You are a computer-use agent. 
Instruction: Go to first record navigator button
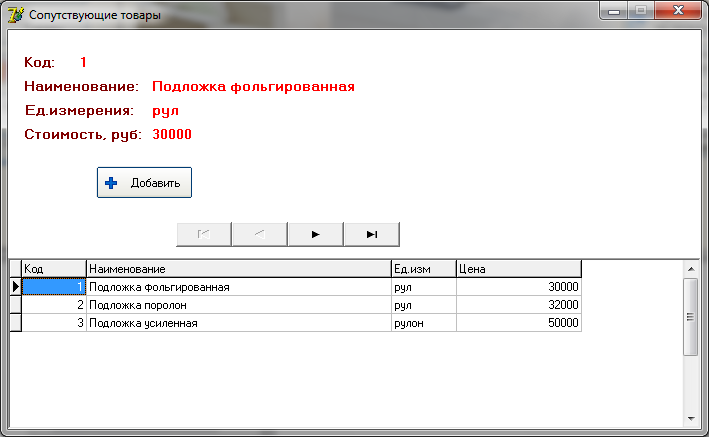point(204,234)
